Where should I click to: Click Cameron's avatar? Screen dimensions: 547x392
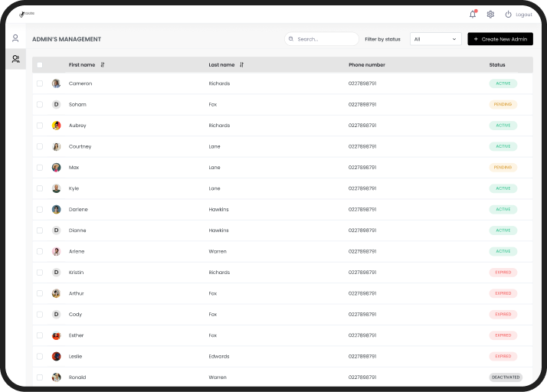[56, 83]
